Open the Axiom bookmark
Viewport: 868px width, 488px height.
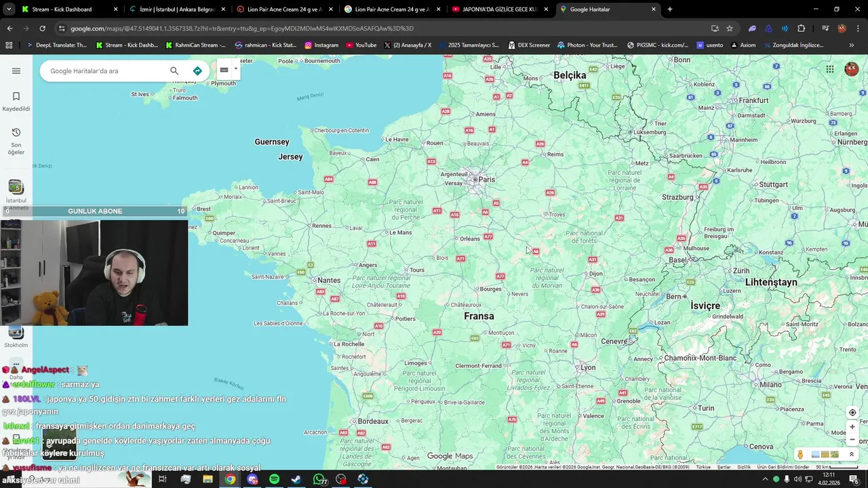coord(743,45)
